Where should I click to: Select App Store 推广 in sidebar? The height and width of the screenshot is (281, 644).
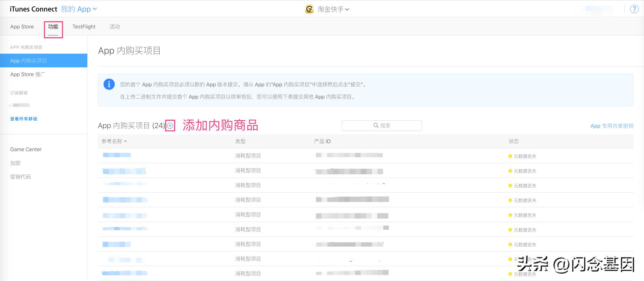(x=28, y=74)
